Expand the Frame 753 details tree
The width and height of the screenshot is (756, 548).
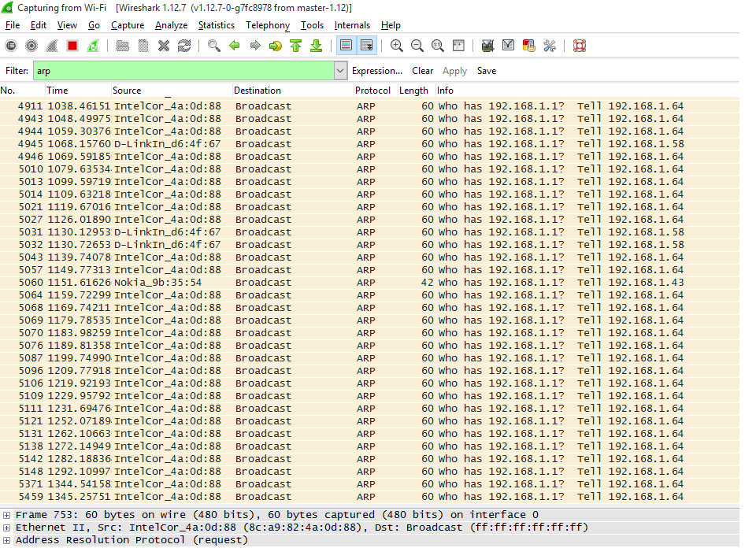point(7,515)
